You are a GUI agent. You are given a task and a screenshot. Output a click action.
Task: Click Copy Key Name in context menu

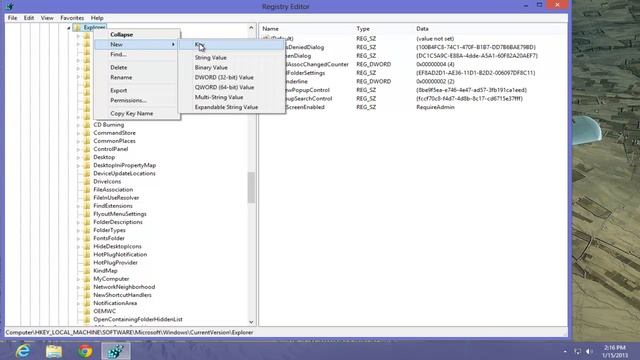tap(137, 113)
